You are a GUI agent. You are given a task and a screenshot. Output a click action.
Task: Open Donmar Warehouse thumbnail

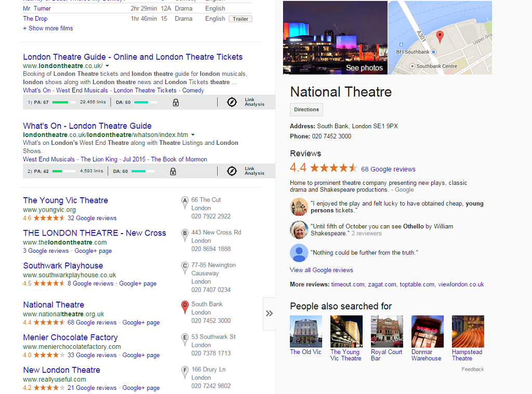(x=427, y=331)
